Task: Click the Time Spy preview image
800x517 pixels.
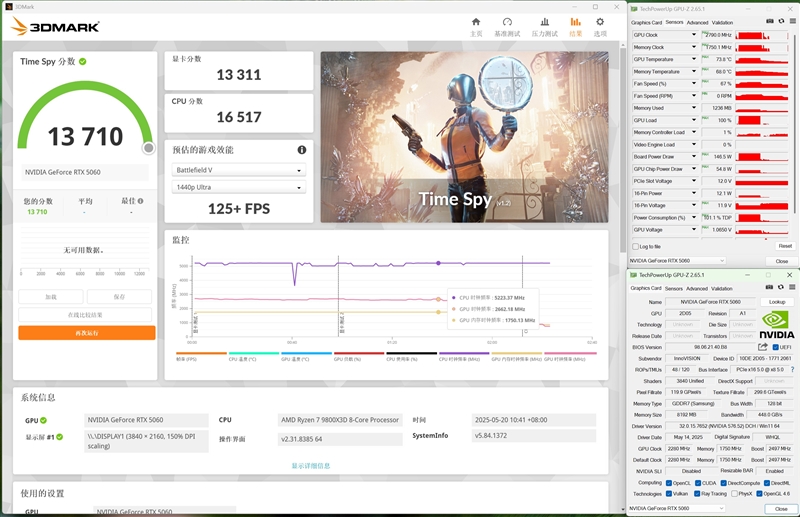Action: click(x=464, y=137)
